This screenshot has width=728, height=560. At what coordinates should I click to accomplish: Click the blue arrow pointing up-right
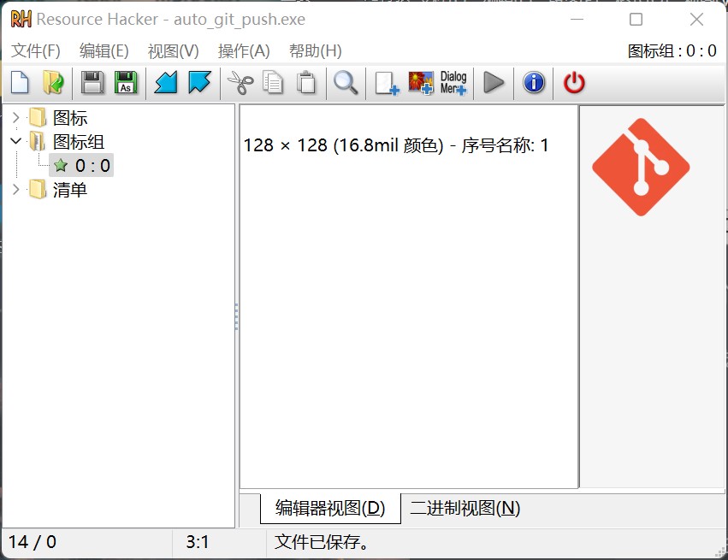(199, 83)
